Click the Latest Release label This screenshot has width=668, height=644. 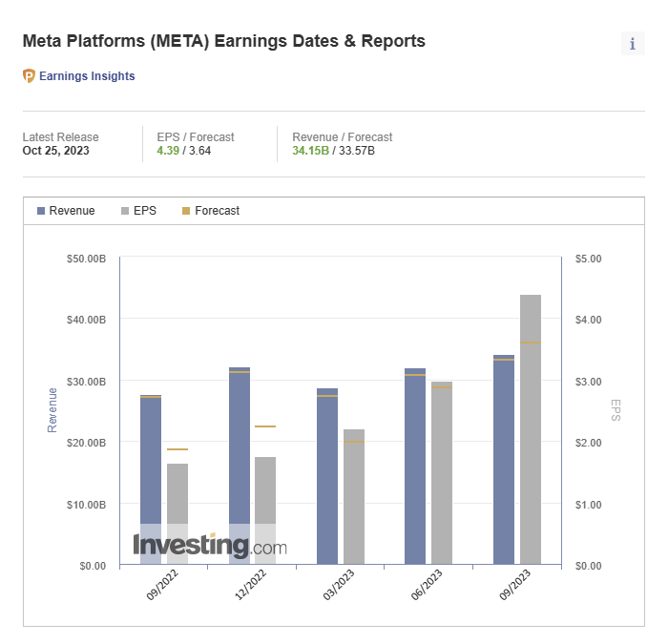(x=60, y=137)
